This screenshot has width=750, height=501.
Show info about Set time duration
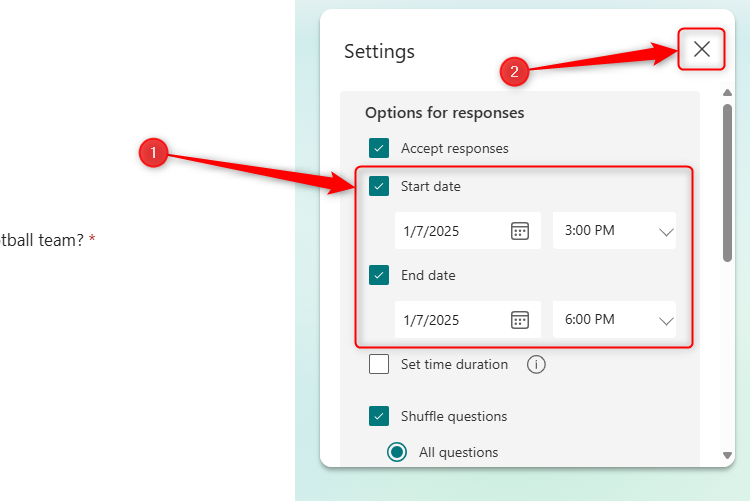tap(536, 365)
